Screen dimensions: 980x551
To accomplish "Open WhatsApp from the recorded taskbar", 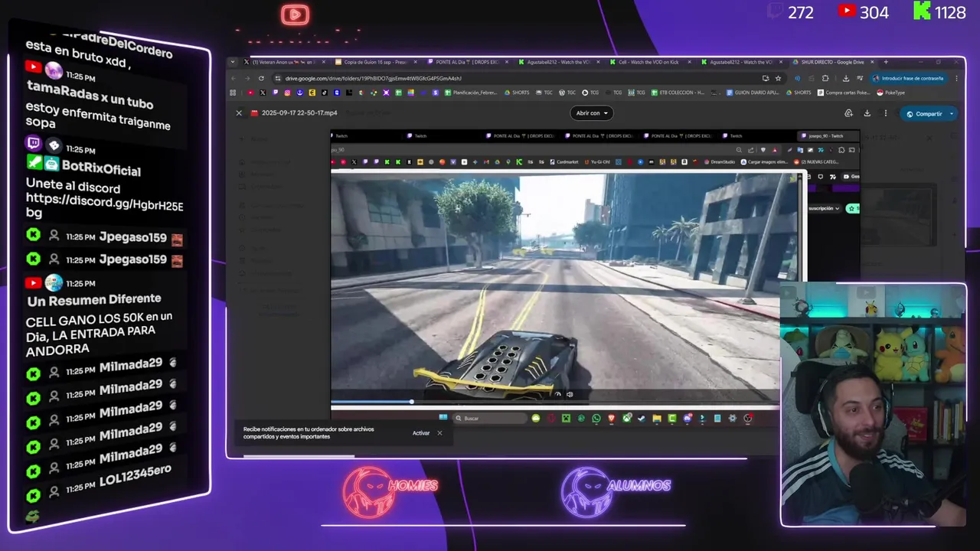I will [596, 418].
